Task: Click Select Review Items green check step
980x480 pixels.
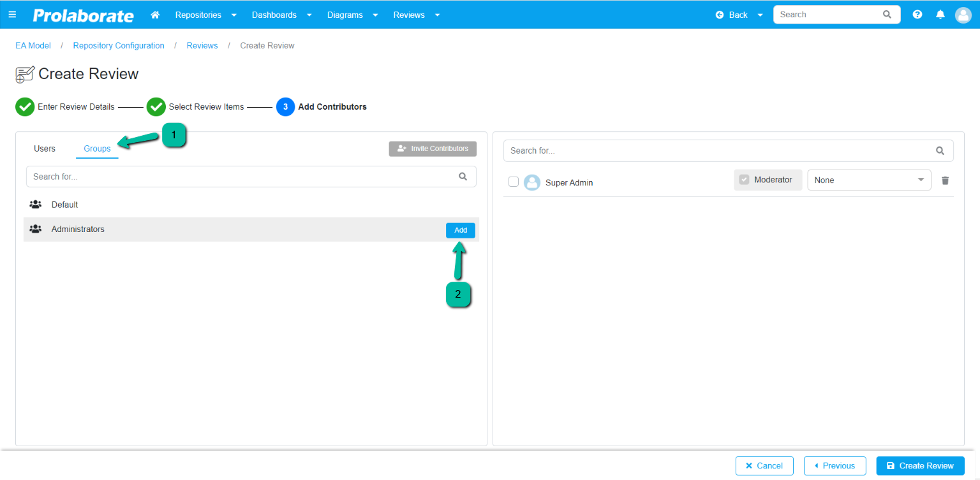Action: (156, 107)
